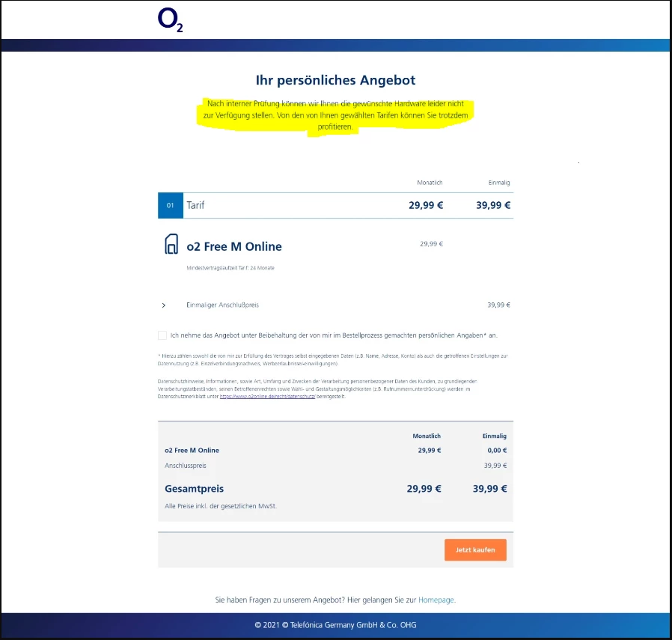Viewport: 672px width, 640px height.
Task: Click the Monatlich header above Tarif
Action: coord(430,183)
